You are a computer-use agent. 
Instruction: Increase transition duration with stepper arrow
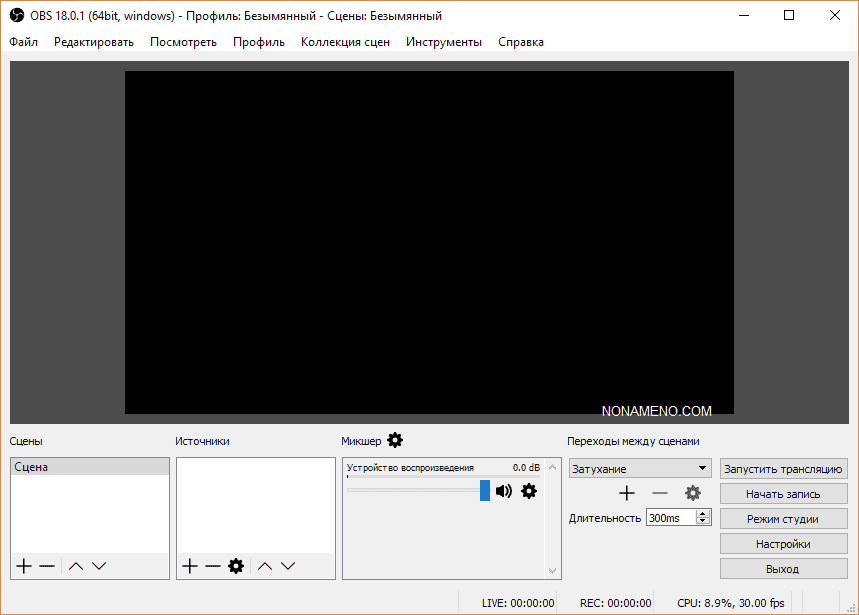click(703, 514)
